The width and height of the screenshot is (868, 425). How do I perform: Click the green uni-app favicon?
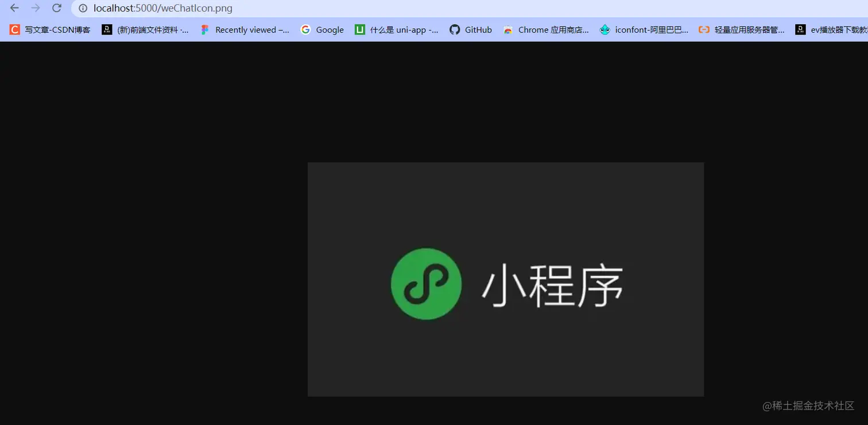coord(360,30)
